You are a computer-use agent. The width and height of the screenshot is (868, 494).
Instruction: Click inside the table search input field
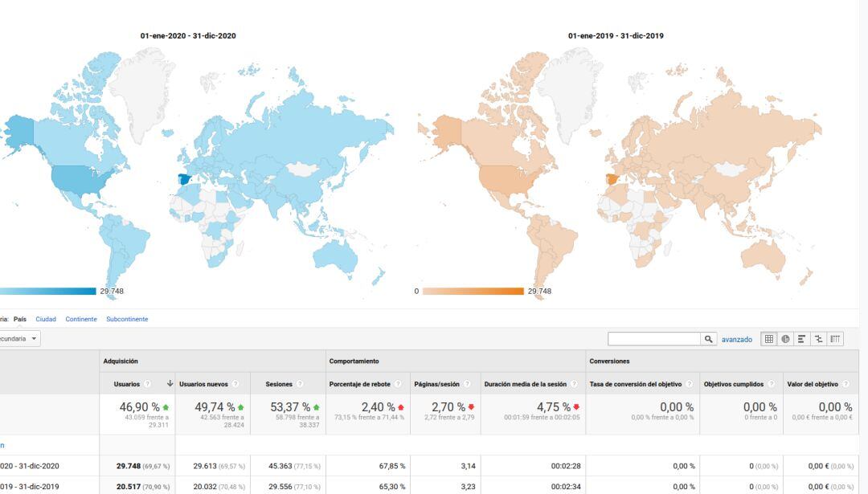click(x=655, y=338)
